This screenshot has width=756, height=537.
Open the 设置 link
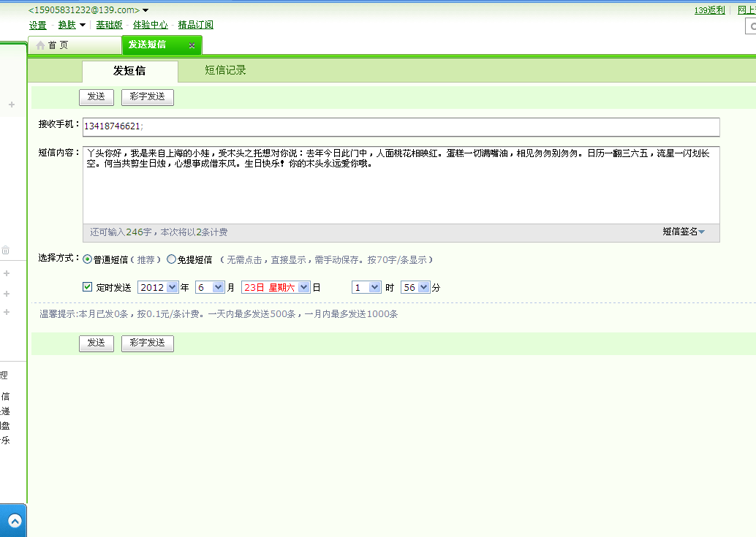click(37, 25)
